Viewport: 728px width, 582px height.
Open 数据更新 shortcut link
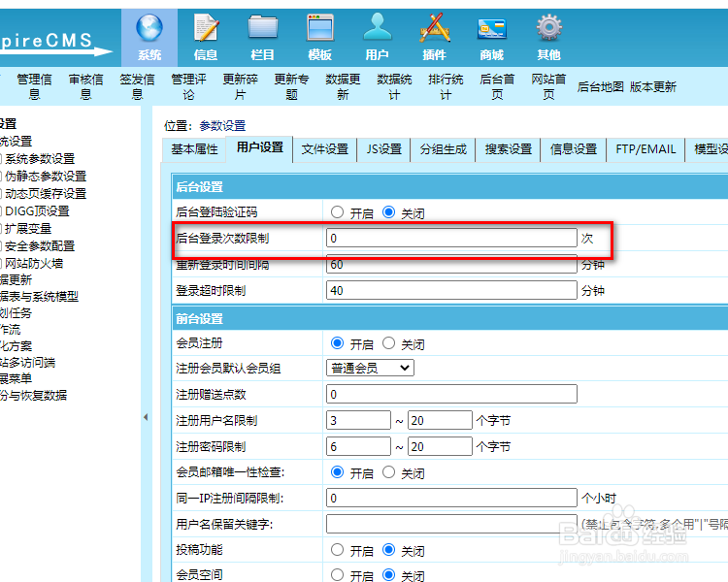coord(343,86)
